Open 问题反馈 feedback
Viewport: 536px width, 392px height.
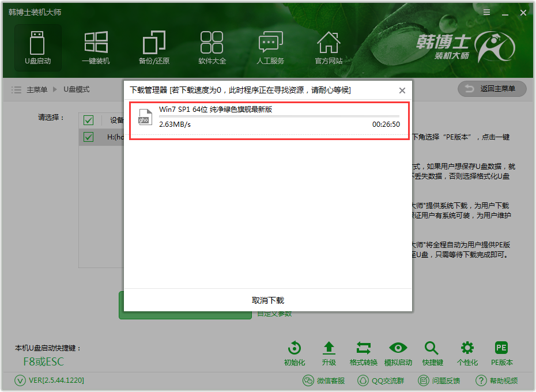439,380
